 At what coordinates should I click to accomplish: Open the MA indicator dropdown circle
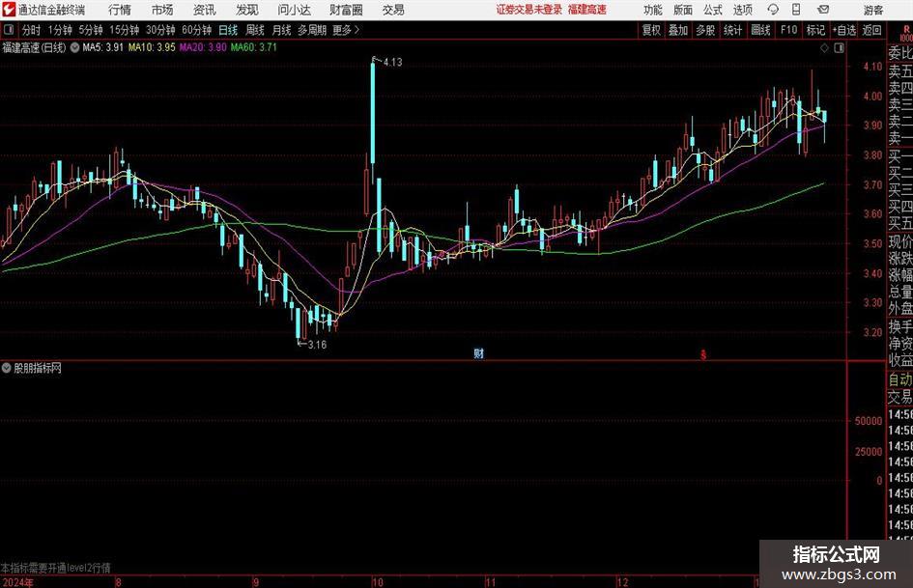(74, 47)
